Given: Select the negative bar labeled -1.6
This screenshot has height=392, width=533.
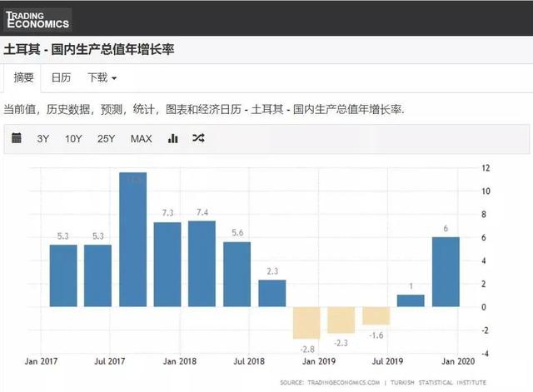Looking at the screenshot, I should point(376,315).
